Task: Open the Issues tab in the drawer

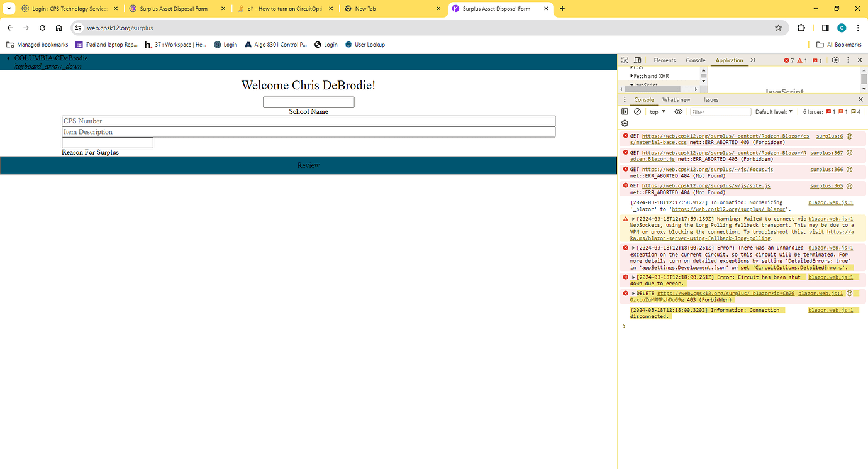Action: [711, 99]
